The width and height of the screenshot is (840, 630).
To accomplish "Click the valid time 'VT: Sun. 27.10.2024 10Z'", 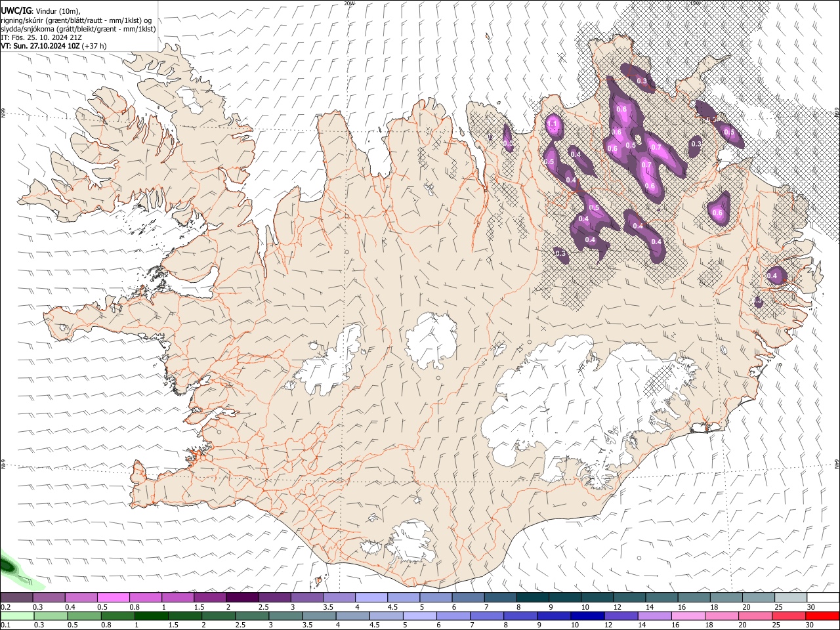I will point(41,47).
